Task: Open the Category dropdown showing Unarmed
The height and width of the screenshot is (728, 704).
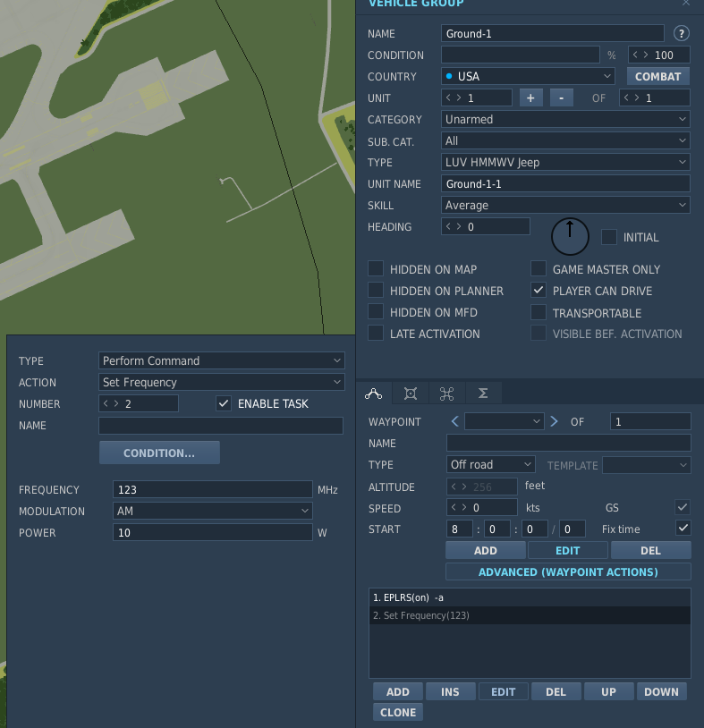Action: tap(565, 119)
